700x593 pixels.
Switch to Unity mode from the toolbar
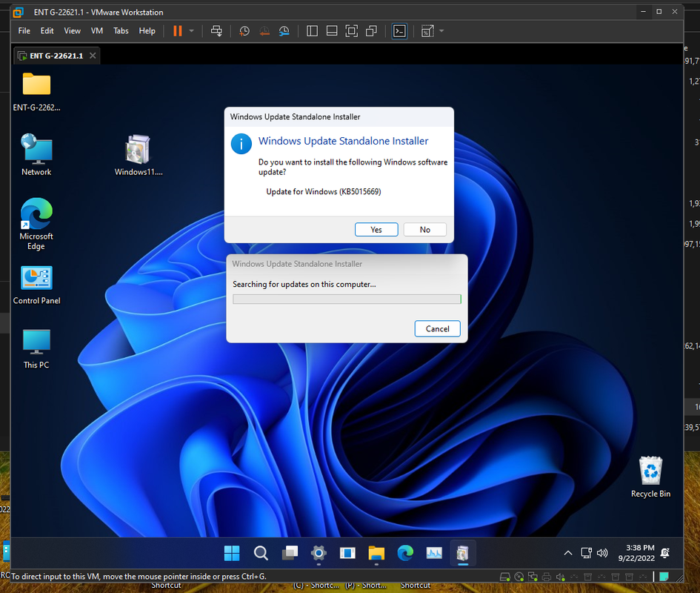click(x=371, y=31)
